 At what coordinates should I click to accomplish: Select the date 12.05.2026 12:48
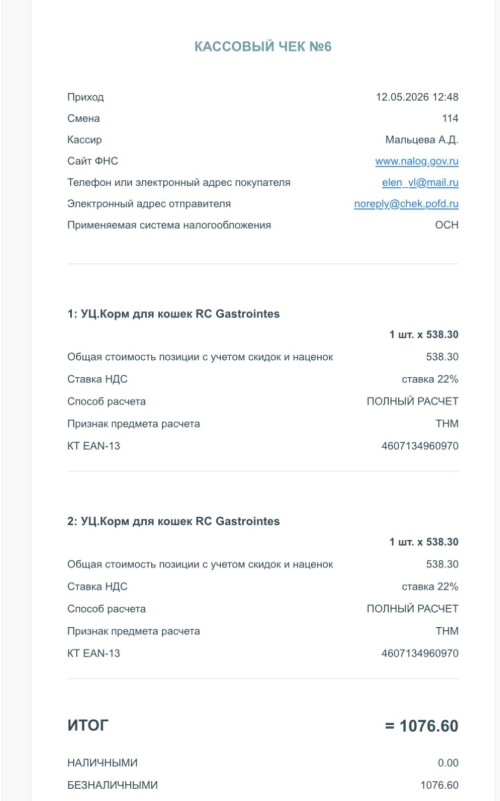click(x=417, y=97)
